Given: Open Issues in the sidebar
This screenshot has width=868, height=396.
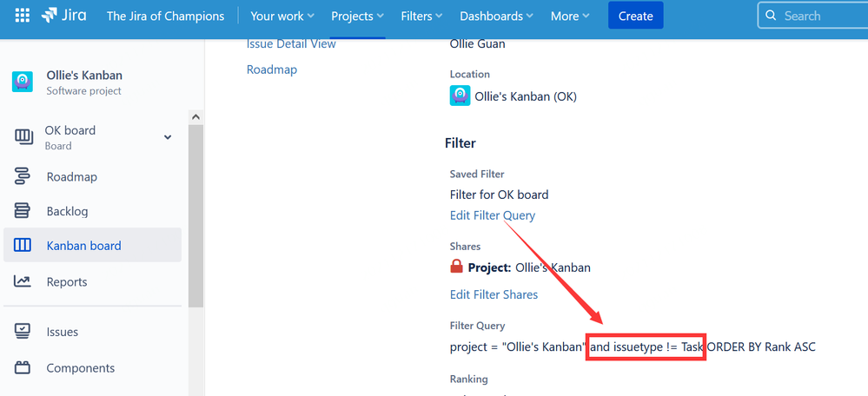Looking at the screenshot, I should click(x=62, y=332).
